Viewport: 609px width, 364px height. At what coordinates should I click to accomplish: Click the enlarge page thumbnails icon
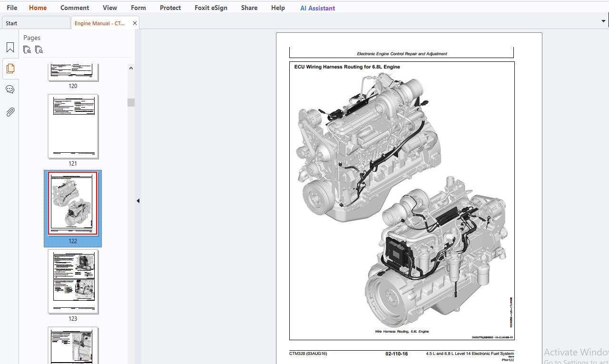tap(27, 49)
